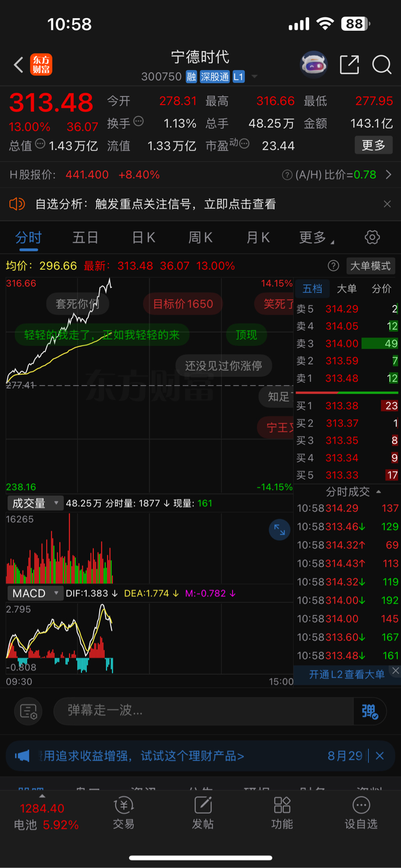Open the Eastmoney logo badge
The height and width of the screenshot is (868, 401).
[41, 65]
